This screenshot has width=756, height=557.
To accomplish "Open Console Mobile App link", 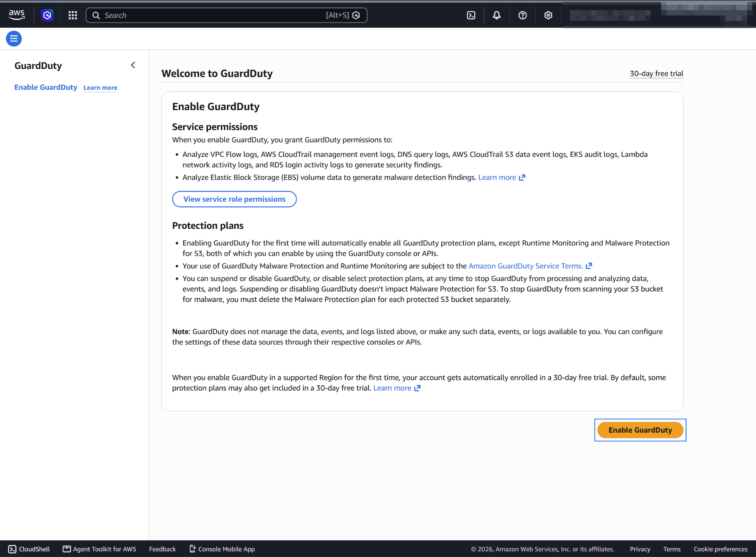I will point(222,549).
